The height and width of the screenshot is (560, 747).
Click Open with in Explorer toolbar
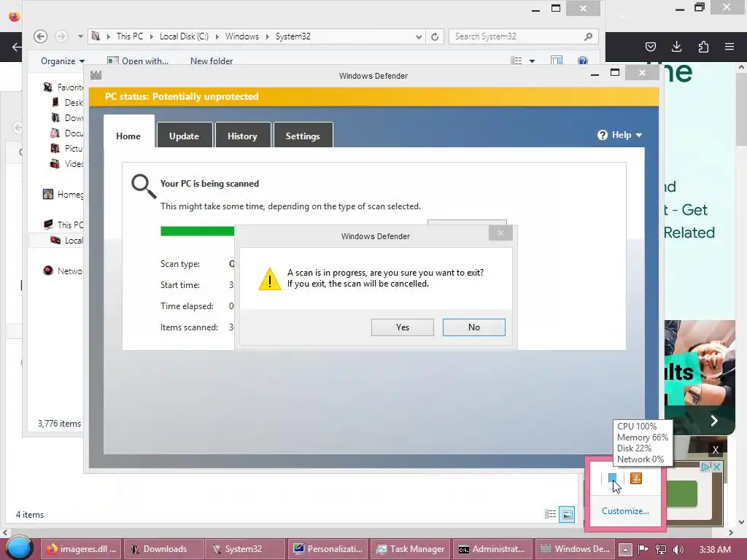coord(138,61)
